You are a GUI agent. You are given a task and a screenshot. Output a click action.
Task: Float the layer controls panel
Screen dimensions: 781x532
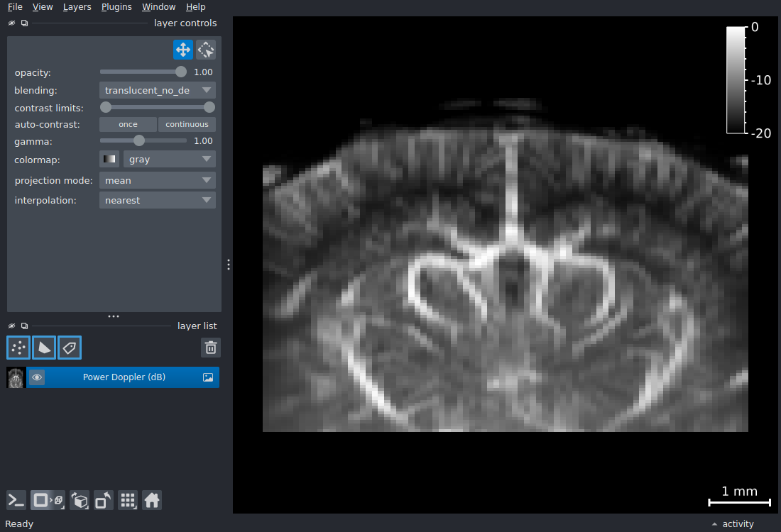coord(24,23)
